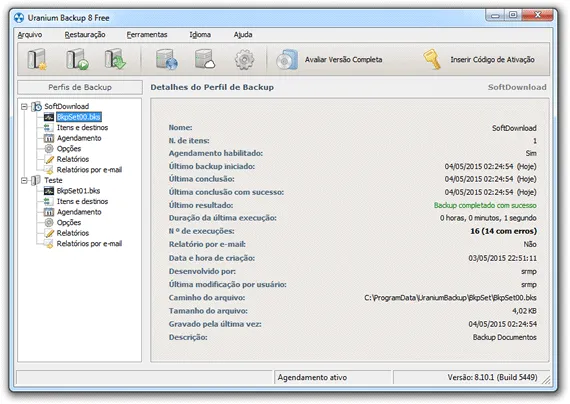Open the Ajuda menu

[x=243, y=35]
